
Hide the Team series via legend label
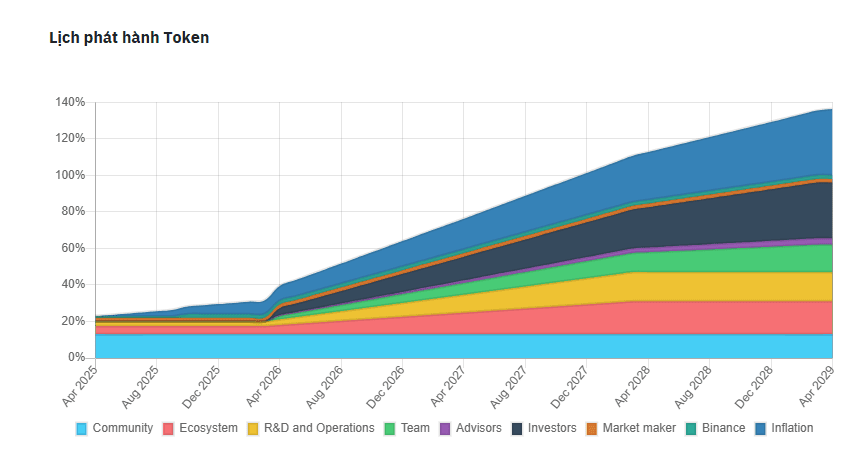(415, 428)
